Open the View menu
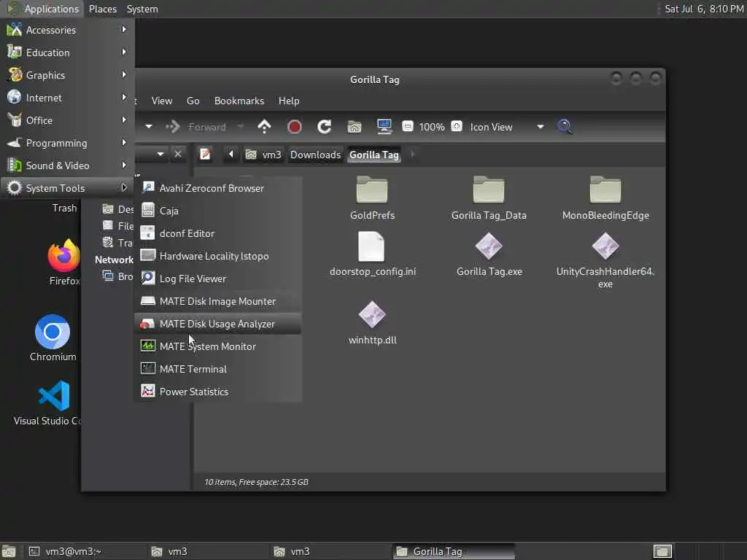The width and height of the screenshot is (747, 560). 162,101
